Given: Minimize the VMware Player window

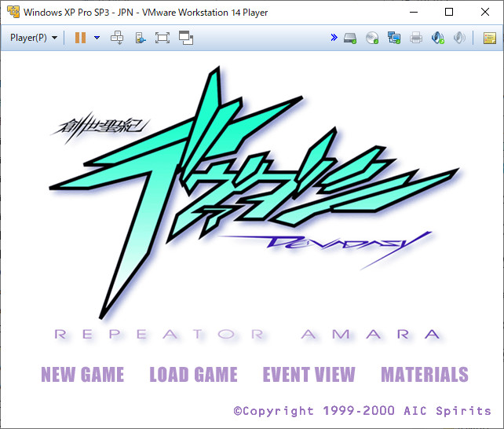Looking at the screenshot, I should (x=414, y=13).
